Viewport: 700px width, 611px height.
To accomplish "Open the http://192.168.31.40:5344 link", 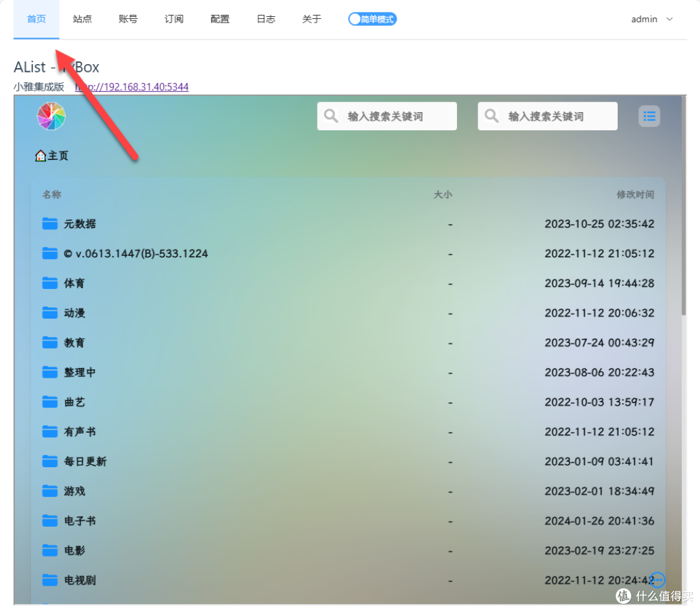I will pyautogui.click(x=132, y=87).
